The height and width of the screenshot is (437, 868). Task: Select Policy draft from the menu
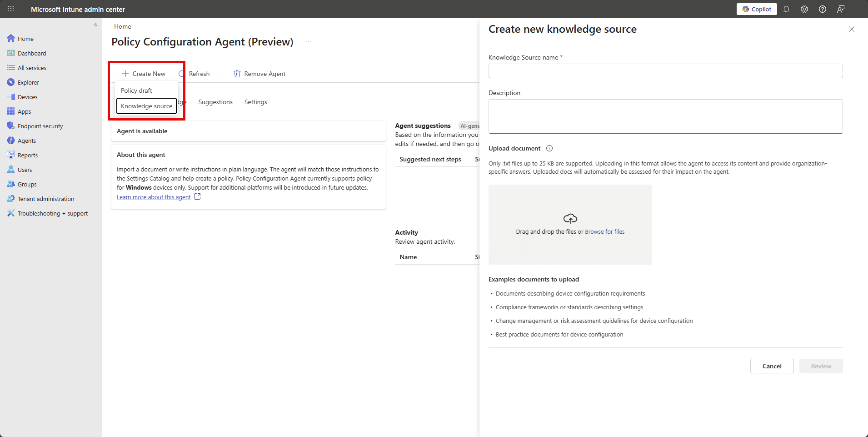[136, 90]
